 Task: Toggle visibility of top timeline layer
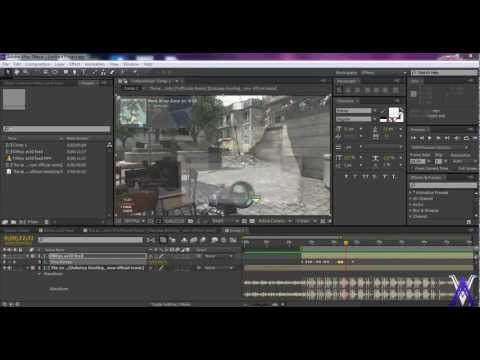pyautogui.click(x=5, y=256)
